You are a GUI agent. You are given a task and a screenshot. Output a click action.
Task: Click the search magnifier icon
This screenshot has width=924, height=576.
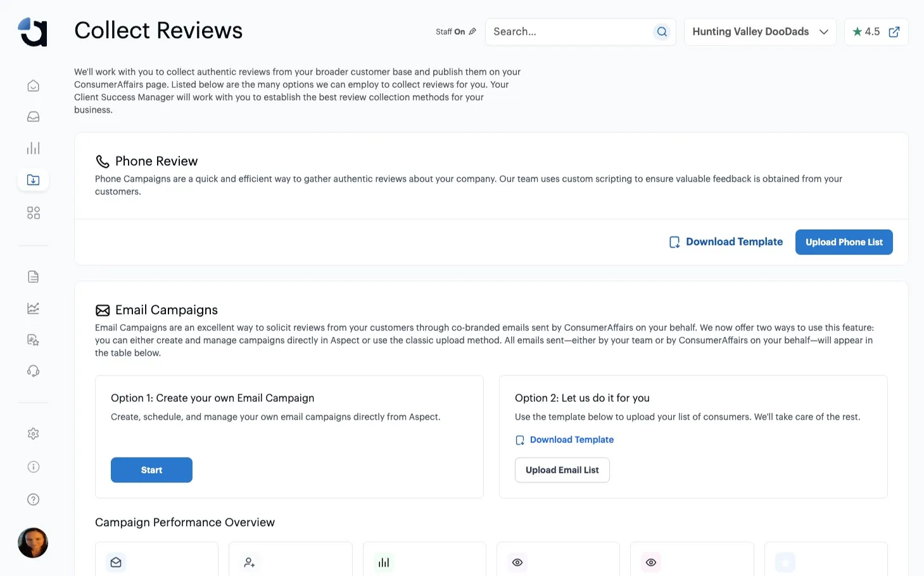pos(662,32)
